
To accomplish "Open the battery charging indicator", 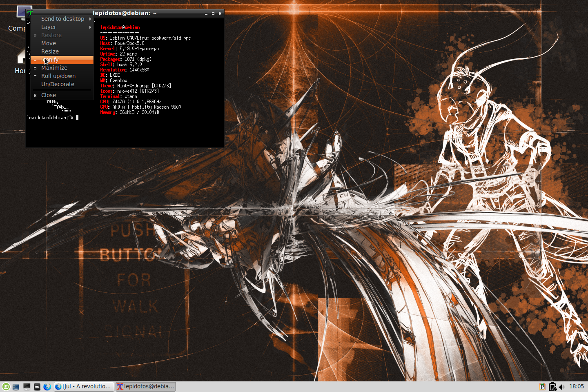I will tap(552, 387).
